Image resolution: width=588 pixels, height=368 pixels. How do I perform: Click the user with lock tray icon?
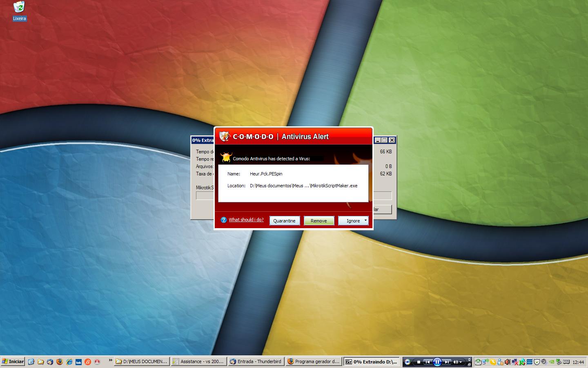pos(500,362)
